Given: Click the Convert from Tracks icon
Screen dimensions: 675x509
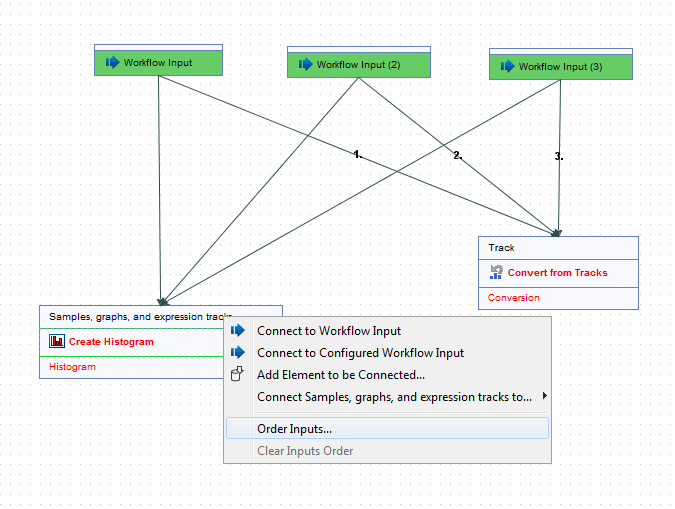Looking at the screenshot, I should (496, 272).
